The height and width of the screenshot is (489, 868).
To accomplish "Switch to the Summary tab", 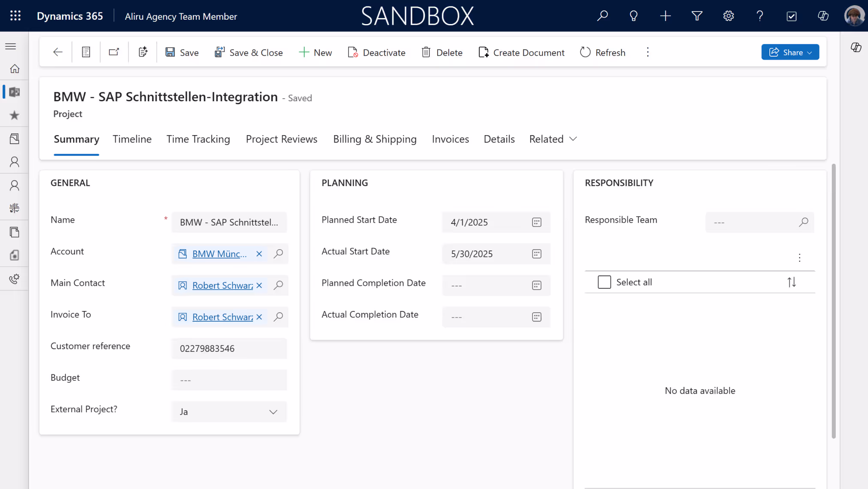I will click(x=76, y=139).
